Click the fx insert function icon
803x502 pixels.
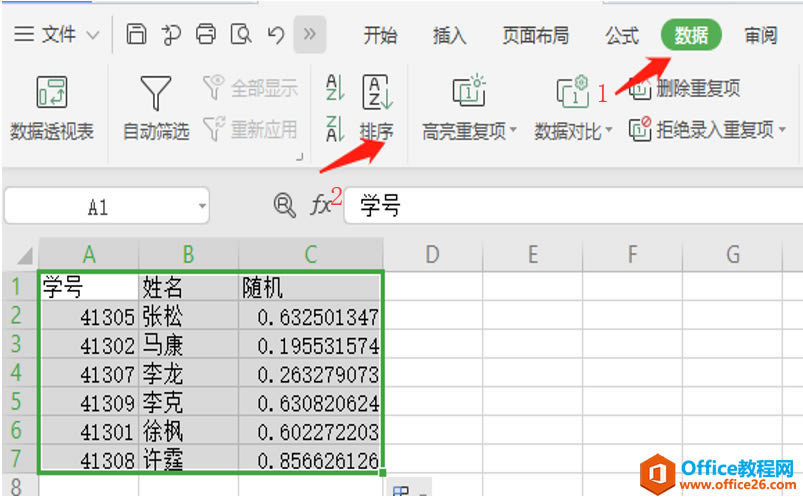[322, 205]
